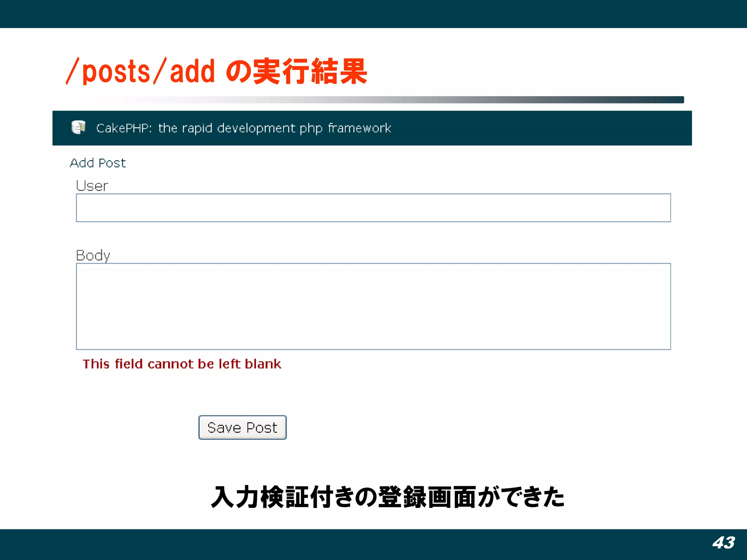Click the 'Body' field label
747x560 pixels.
point(93,255)
